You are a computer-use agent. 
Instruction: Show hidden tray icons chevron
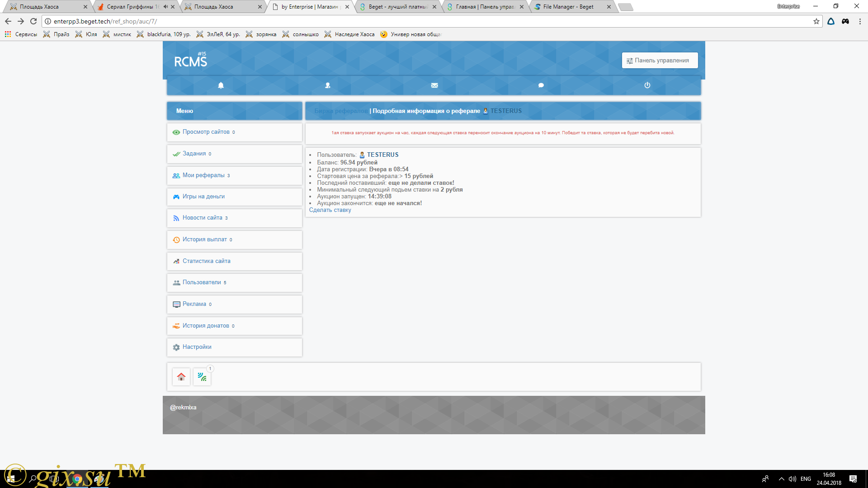[x=781, y=479]
